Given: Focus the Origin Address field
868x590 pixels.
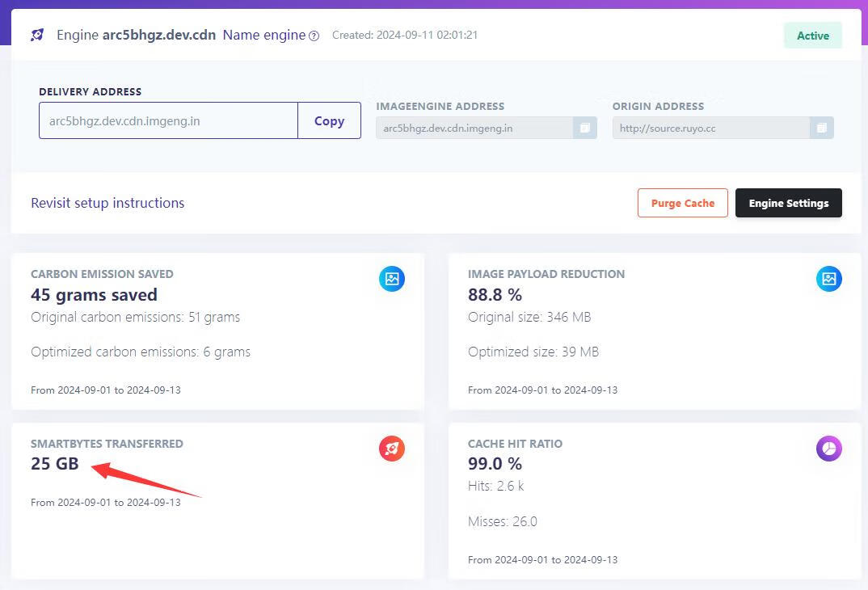Looking at the screenshot, I should point(710,128).
